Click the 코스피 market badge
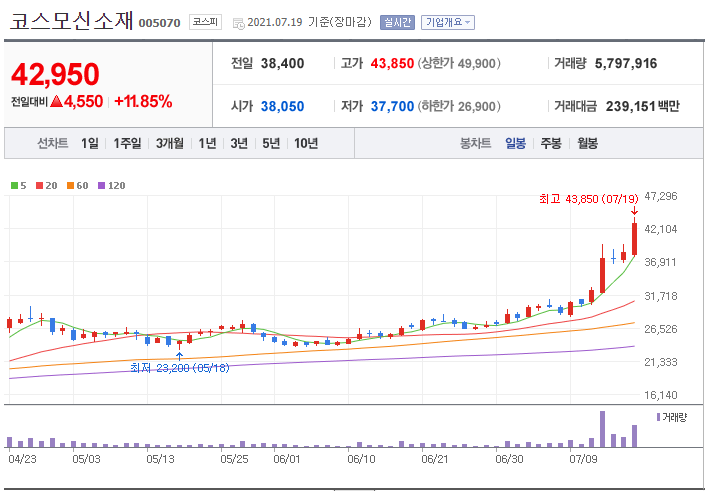Screen dimensions: 705x491 coord(205,22)
